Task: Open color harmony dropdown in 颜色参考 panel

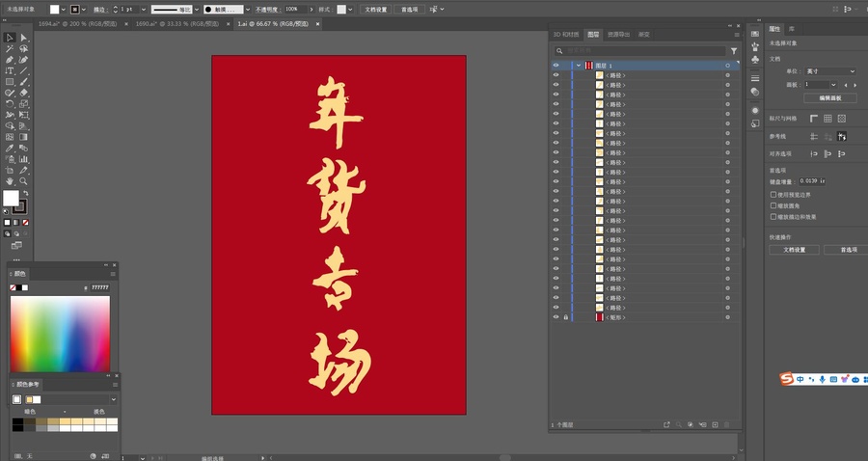Action: click(114, 399)
